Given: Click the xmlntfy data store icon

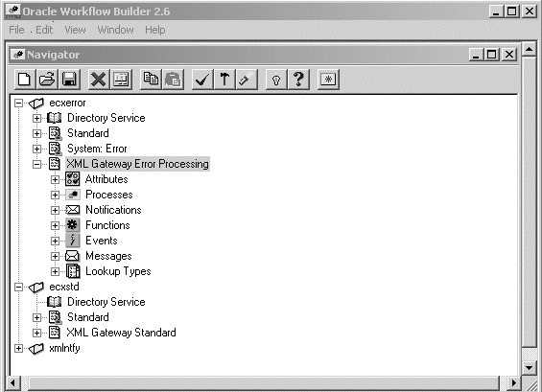Looking at the screenshot, I should click(x=36, y=349).
